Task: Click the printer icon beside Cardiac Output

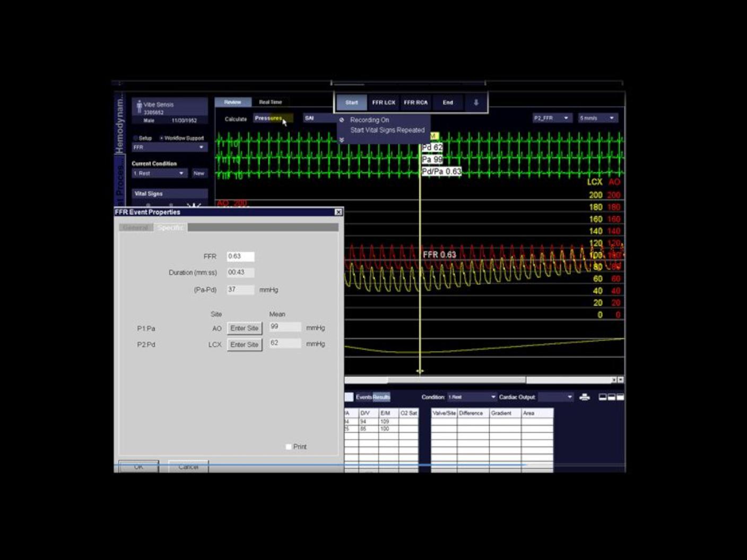Action: 585,397
